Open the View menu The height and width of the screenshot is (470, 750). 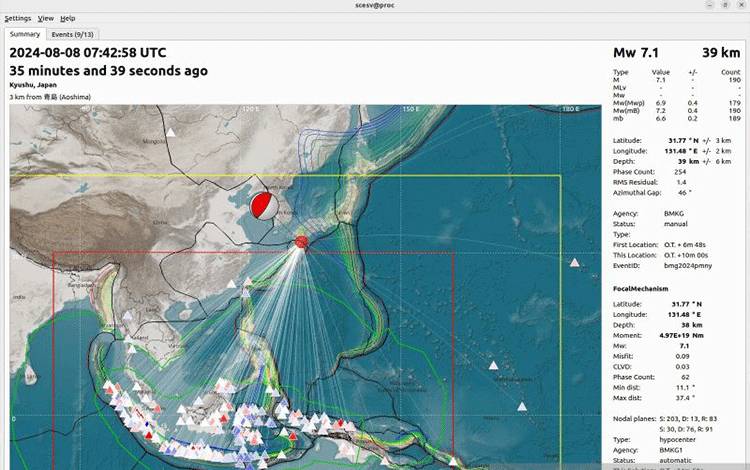click(45, 18)
